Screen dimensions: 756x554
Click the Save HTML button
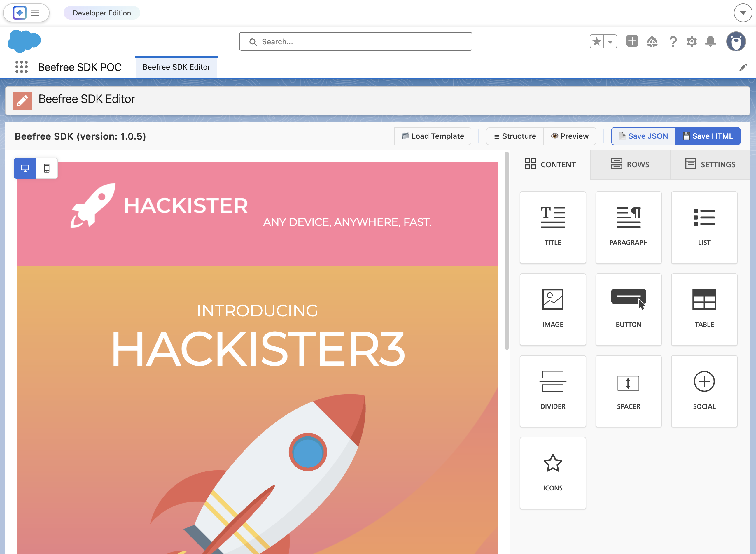click(708, 136)
